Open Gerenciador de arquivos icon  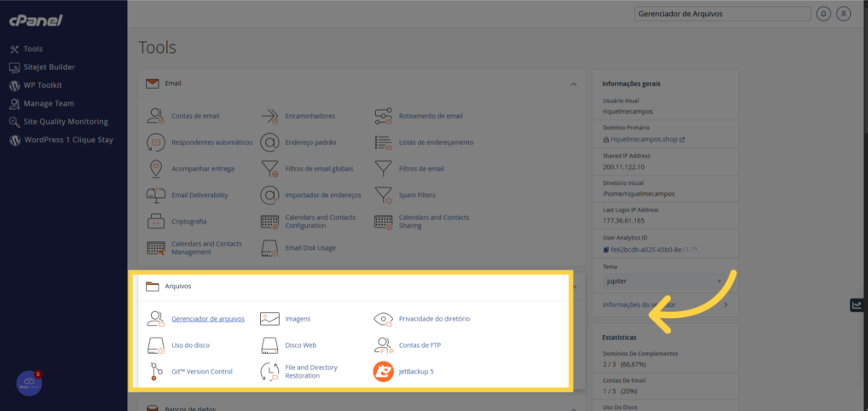[155, 319]
